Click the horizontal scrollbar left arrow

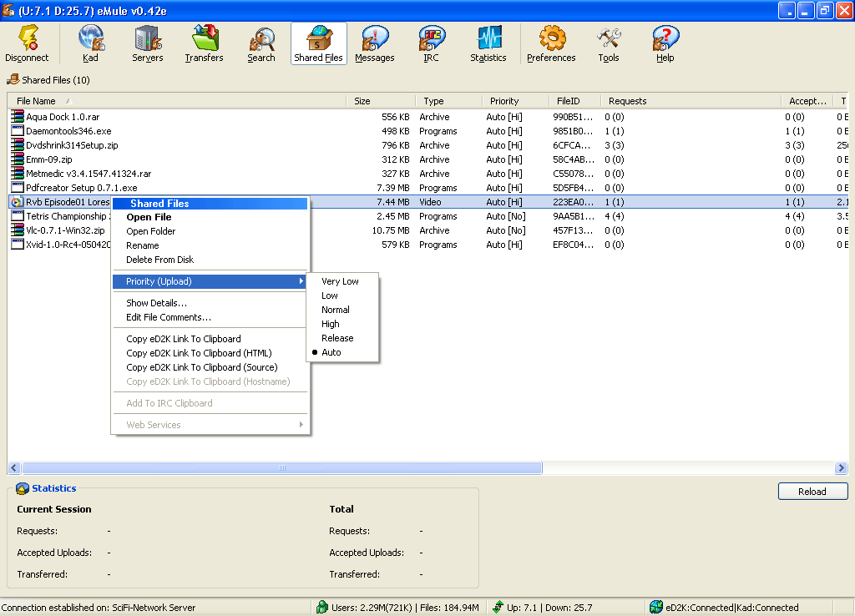14,467
